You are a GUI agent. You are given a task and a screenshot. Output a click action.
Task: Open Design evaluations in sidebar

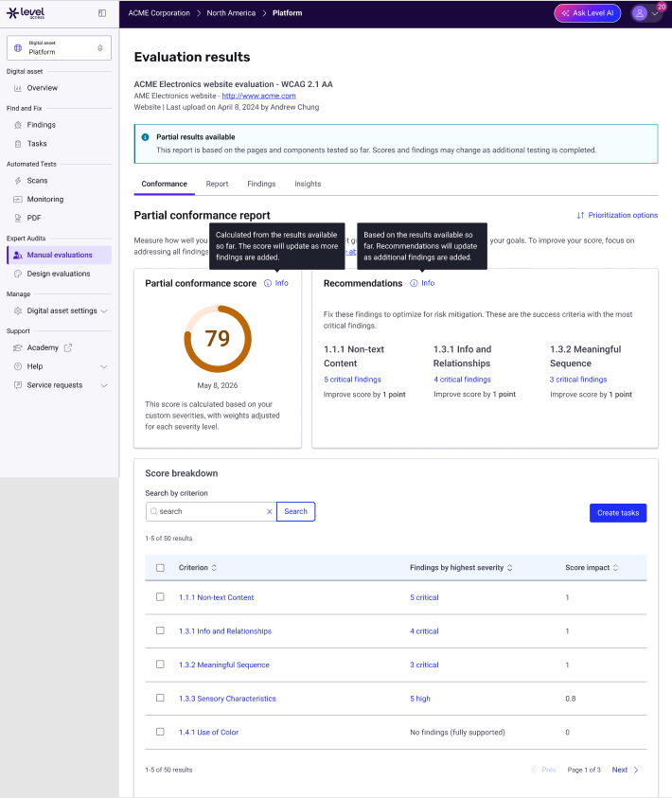tap(59, 274)
